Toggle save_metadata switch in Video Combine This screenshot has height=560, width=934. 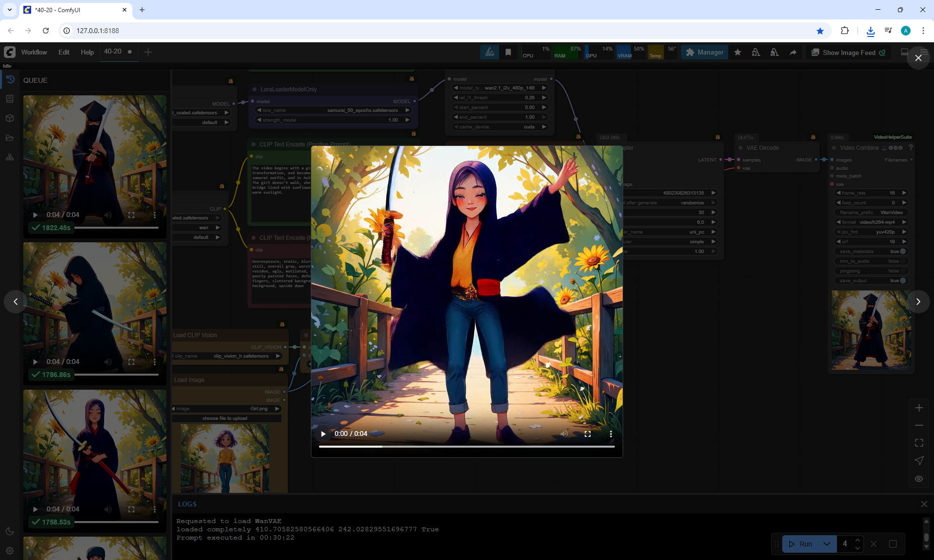click(903, 252)
